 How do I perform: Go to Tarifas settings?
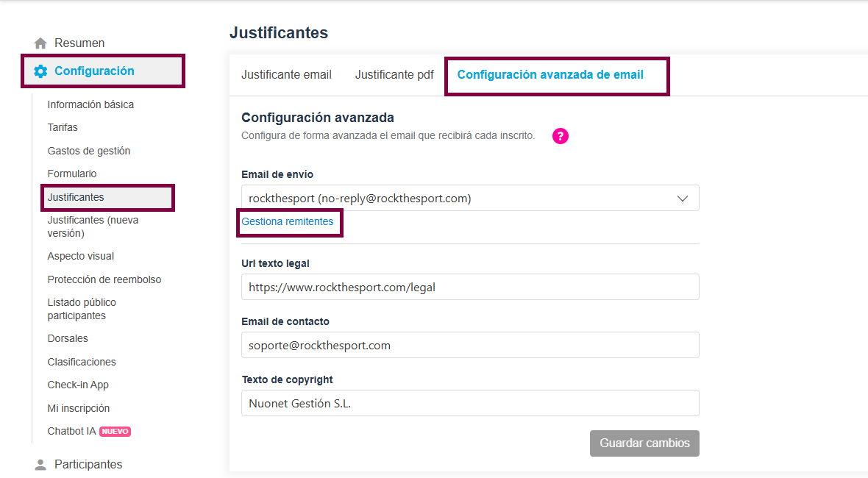(63, 127)
